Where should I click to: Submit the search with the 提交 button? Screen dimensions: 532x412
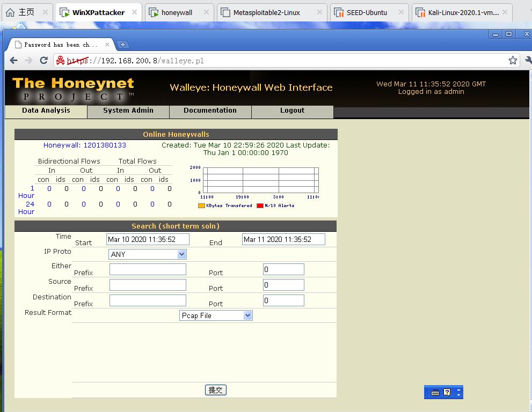(215, 390)
